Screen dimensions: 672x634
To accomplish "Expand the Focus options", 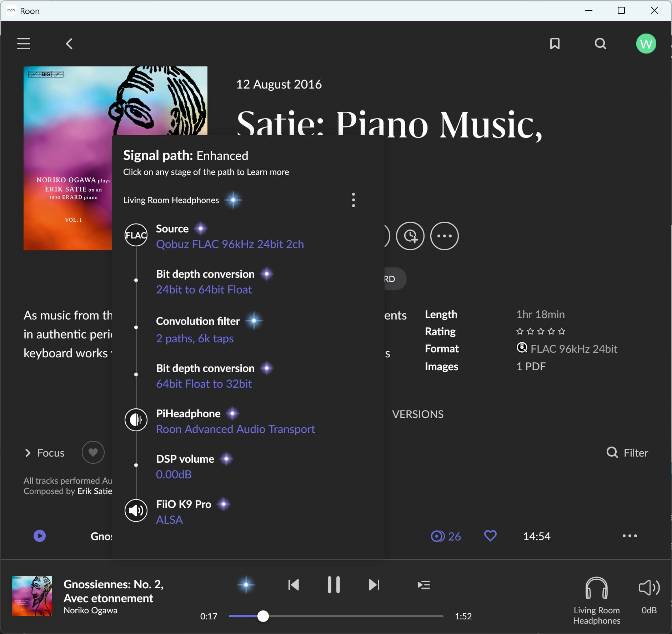I will tap(45, 453).
